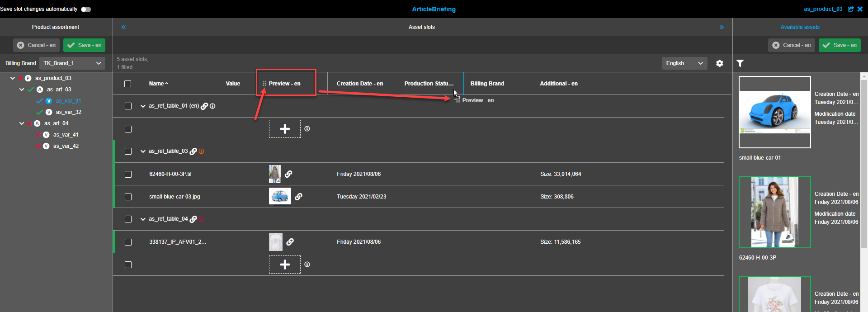
Task: Open asset slots settings gear
Action: point(720,63)
